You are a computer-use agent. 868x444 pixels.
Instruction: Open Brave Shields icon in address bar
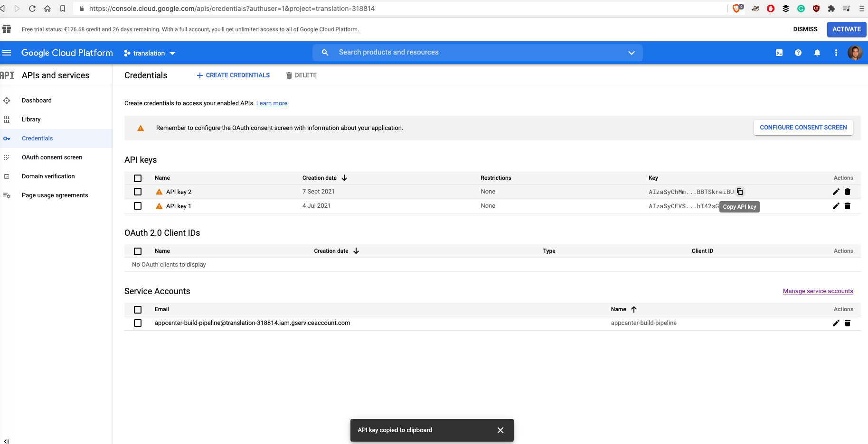[x=737, y=8]
